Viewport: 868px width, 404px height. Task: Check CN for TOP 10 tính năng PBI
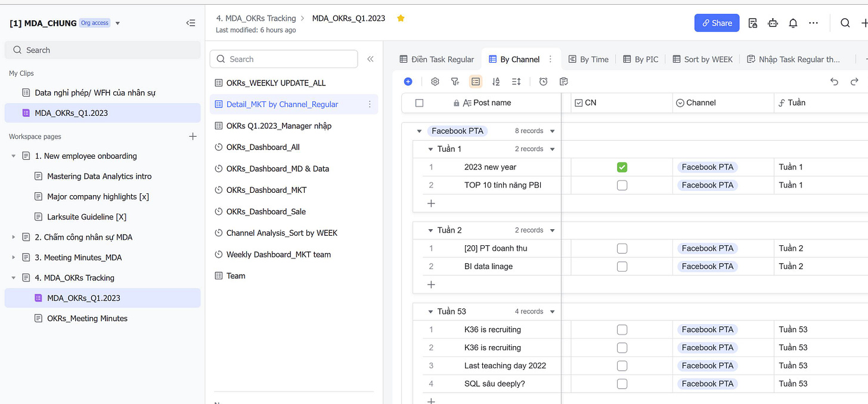click(622, 185)
